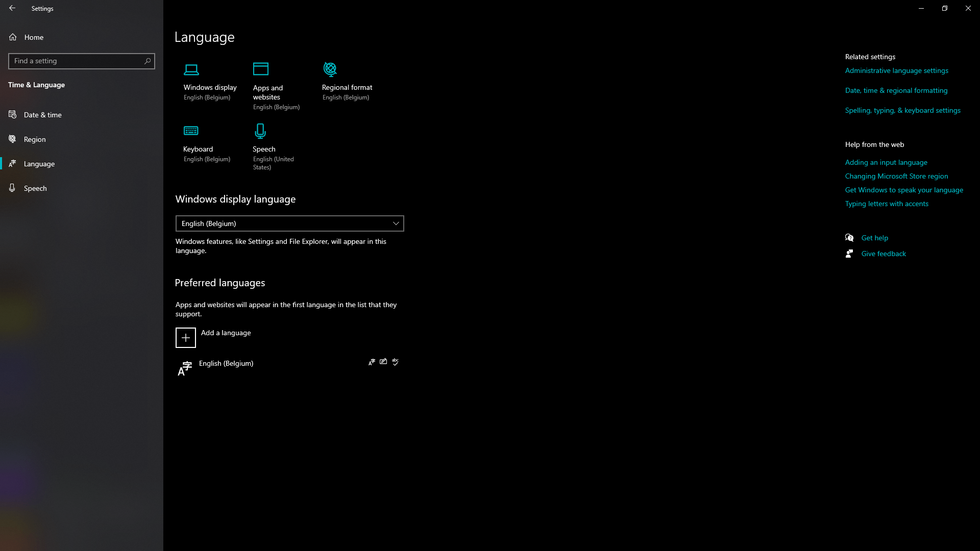This screenshot has height=551, width=980.
Task: Click the Windows display language icon
Action: [x=190, y=69]
